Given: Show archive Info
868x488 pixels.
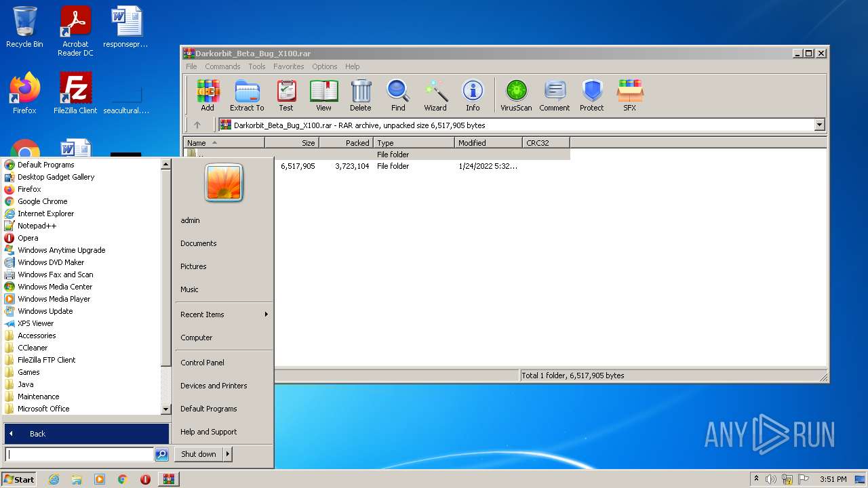Looking at the screenshot, I should point(473,95).
